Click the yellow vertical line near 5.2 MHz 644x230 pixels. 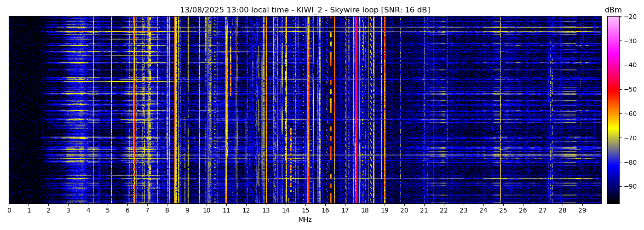pos(111,110)
